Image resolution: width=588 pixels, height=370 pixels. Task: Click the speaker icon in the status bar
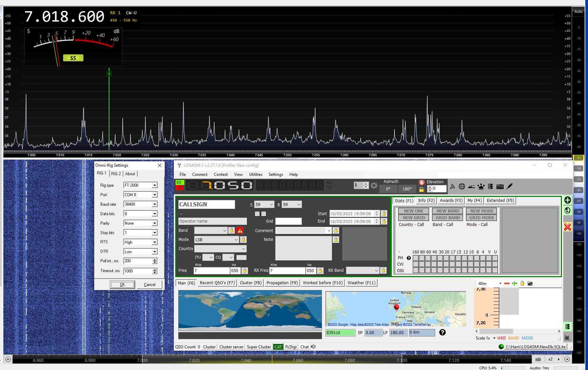coord(313,347)
